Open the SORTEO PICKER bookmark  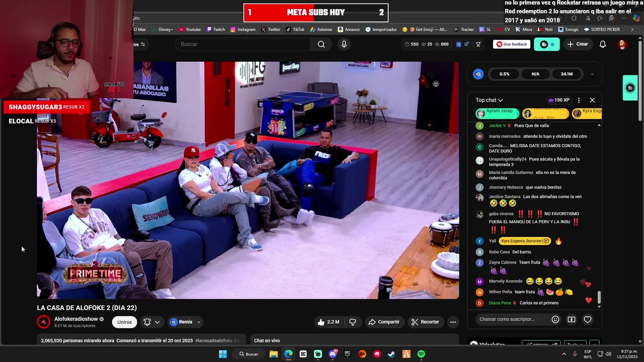[x=602, y=30]
